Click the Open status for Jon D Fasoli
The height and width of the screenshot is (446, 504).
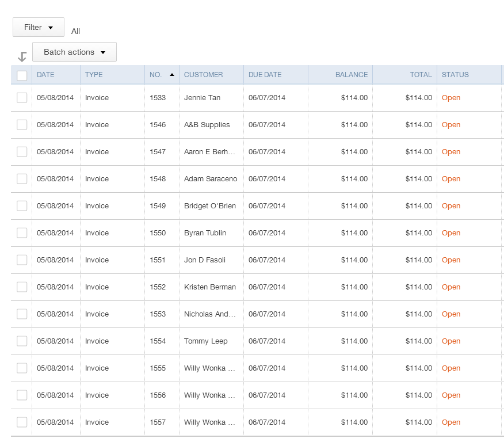click(x=451, y=260)
